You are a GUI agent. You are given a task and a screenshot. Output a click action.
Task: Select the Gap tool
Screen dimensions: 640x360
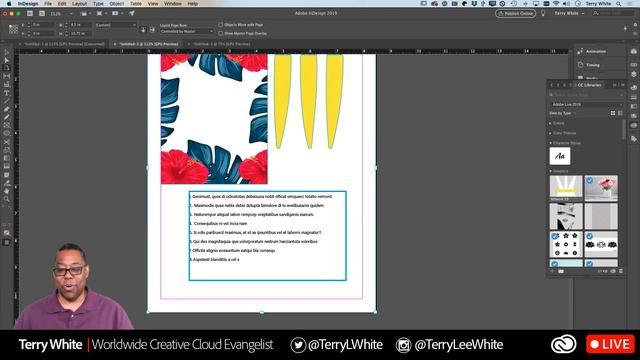[x=7, y=76]
